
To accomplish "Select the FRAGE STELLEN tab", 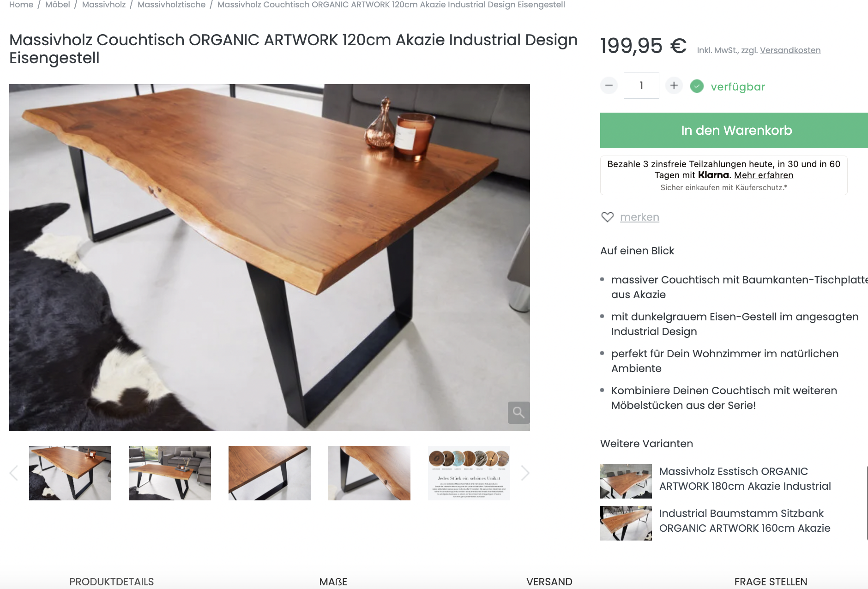I will 771,582.
